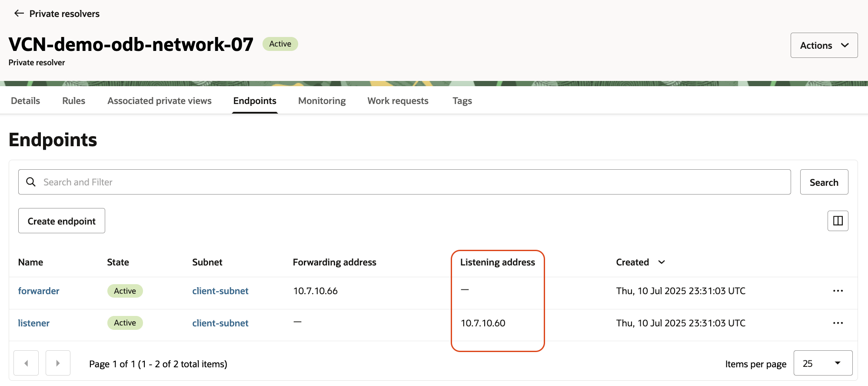Open the forwarder endpoint link
This screenshot has width=868, height=386.
pos(39,291)
